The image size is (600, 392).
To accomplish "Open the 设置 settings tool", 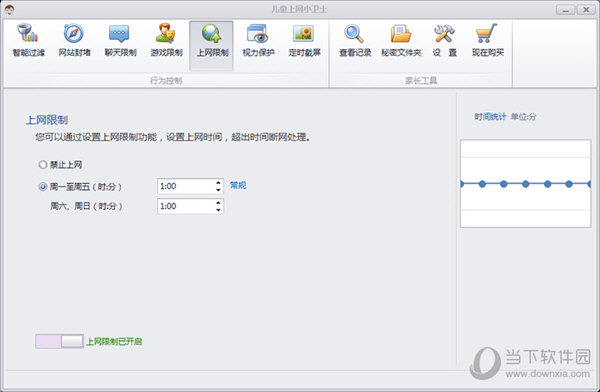I will click(444, 41).
